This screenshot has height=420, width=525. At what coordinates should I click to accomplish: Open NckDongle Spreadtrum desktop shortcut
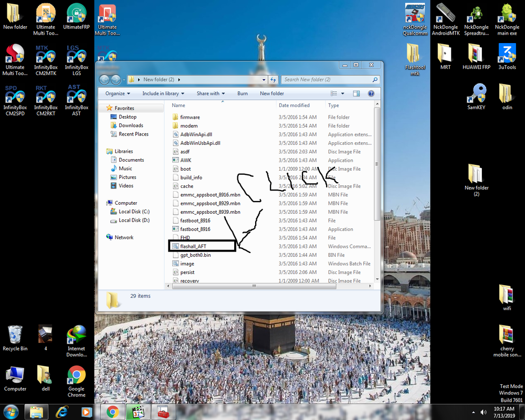point(477,19)
